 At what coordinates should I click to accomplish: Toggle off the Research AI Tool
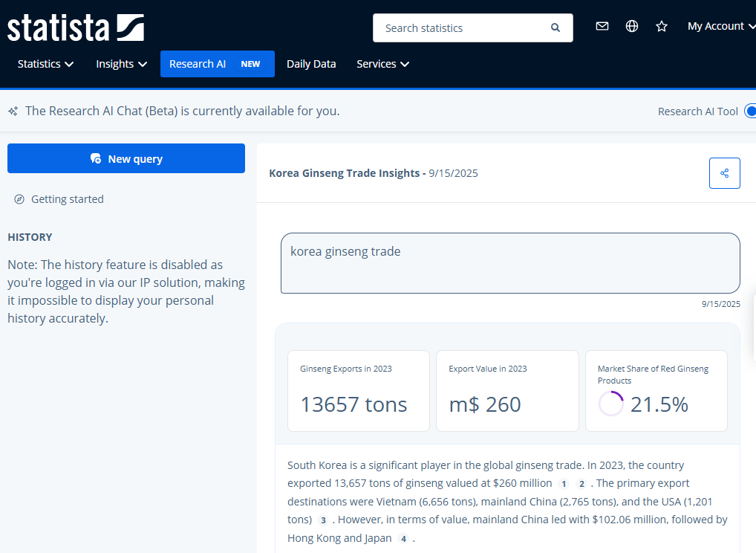(x=749, y=111)
